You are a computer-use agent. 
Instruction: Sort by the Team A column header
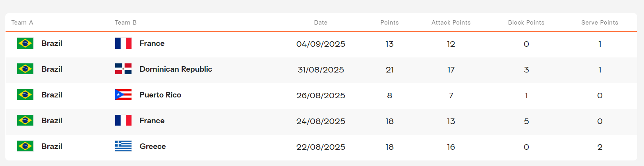[x=22, y=23]
